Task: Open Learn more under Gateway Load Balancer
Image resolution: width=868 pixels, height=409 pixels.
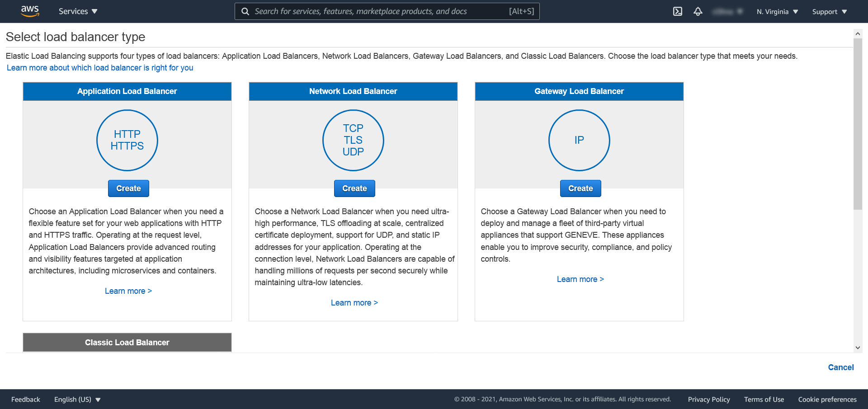Action: pyautogui.click(x=580, y=279)
